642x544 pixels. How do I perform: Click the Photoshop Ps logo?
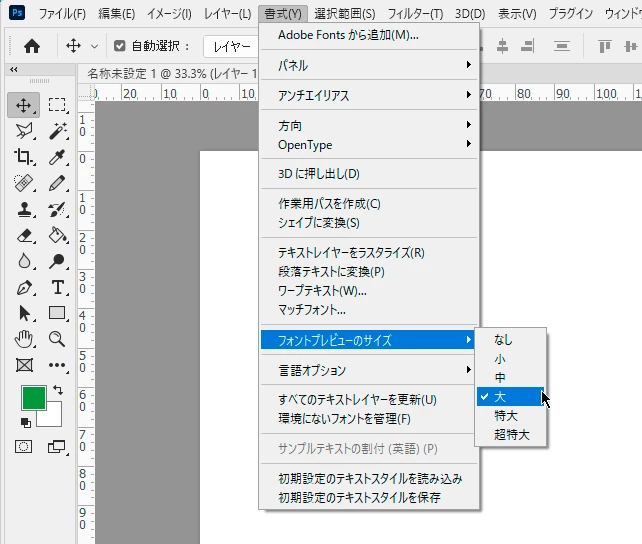[x=17, y=12]
